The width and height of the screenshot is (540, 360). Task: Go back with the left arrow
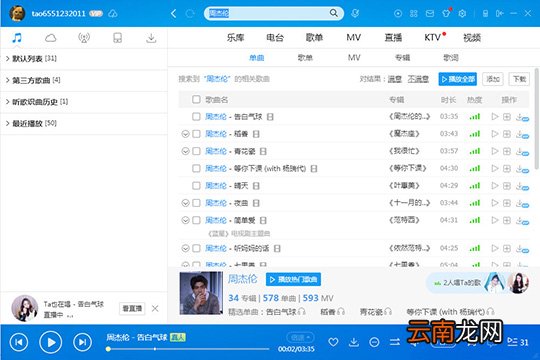[174, 13]
